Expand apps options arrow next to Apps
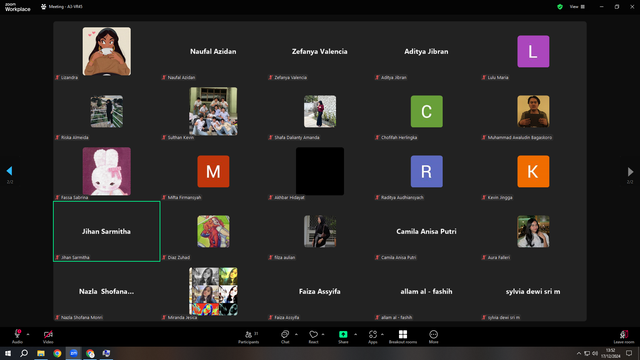Viewport: 640px width, 360px height. (x=382, y=334)
